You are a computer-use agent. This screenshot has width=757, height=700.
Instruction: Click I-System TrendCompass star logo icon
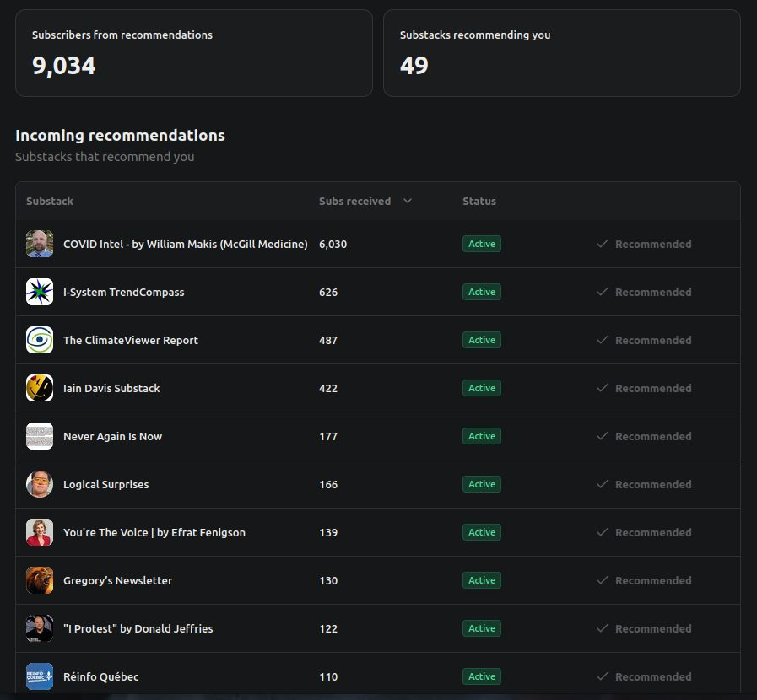point(40,292)
